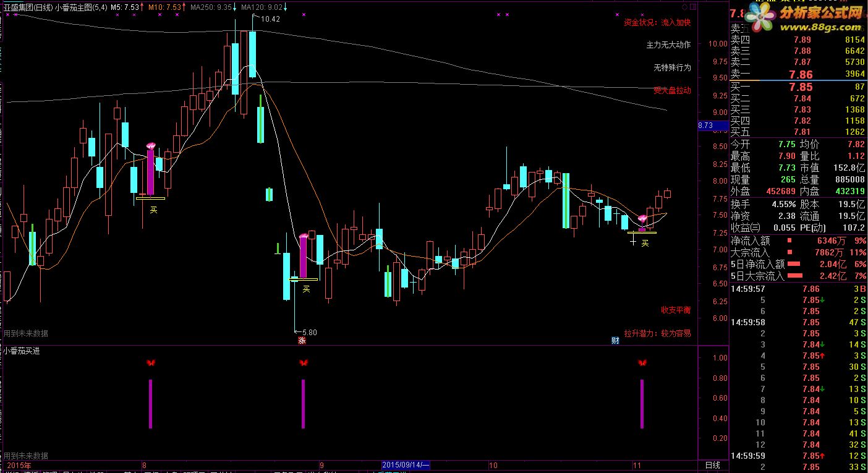
Task: Click the MA120: 9.02 readout
Action: [x=262, y=7]
